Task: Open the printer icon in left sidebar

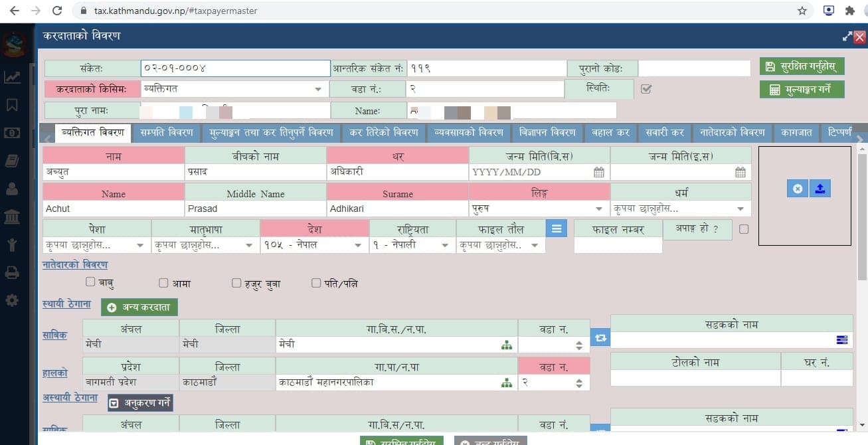Action: (x=12, y=272)
